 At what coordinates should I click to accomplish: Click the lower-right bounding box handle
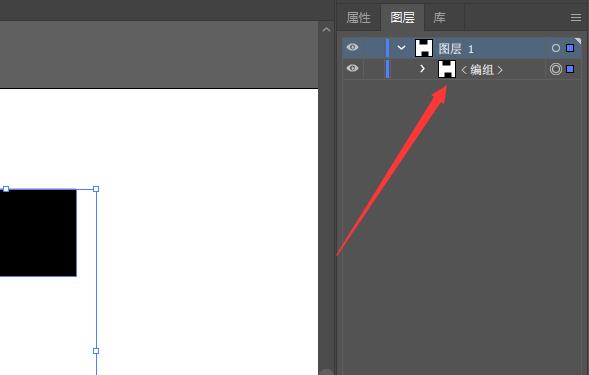[x=96, y=351]
